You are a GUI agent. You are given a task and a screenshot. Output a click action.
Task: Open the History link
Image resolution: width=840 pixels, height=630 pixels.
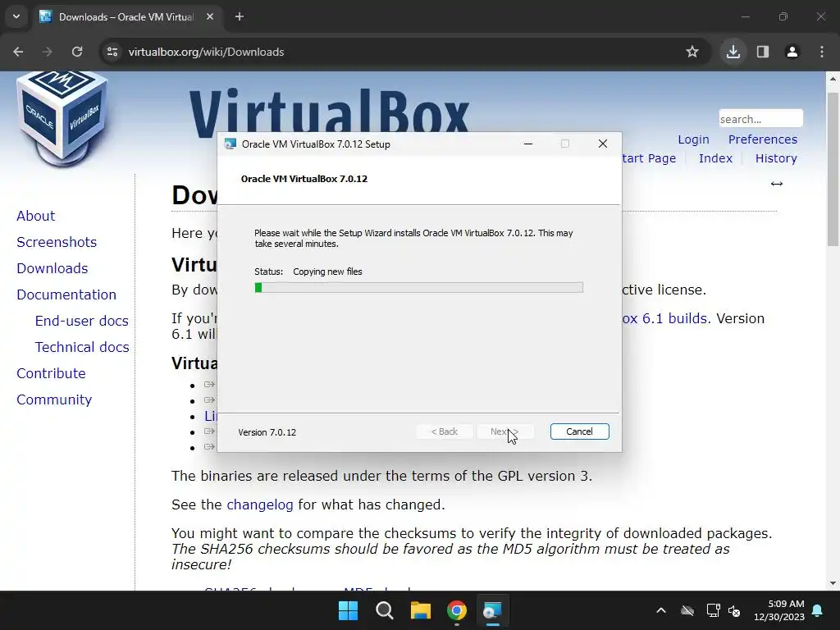pyautogui.click(x=776, y=158)
